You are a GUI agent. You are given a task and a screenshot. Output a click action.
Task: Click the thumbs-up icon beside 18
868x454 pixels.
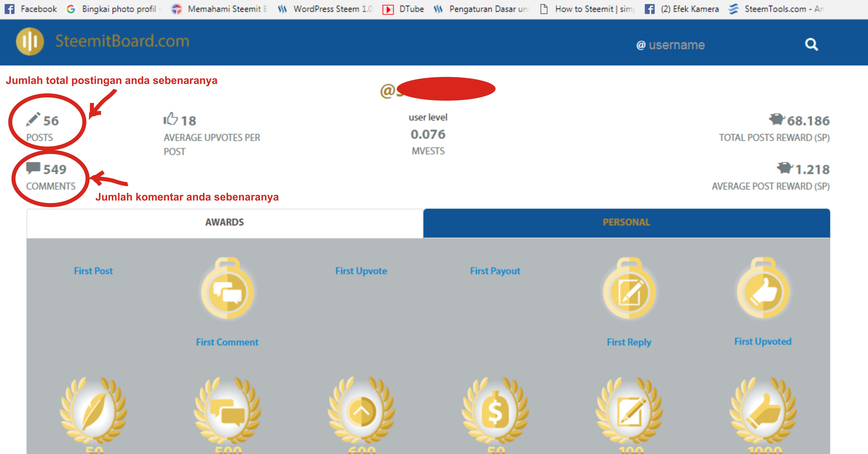click(170, 119)
